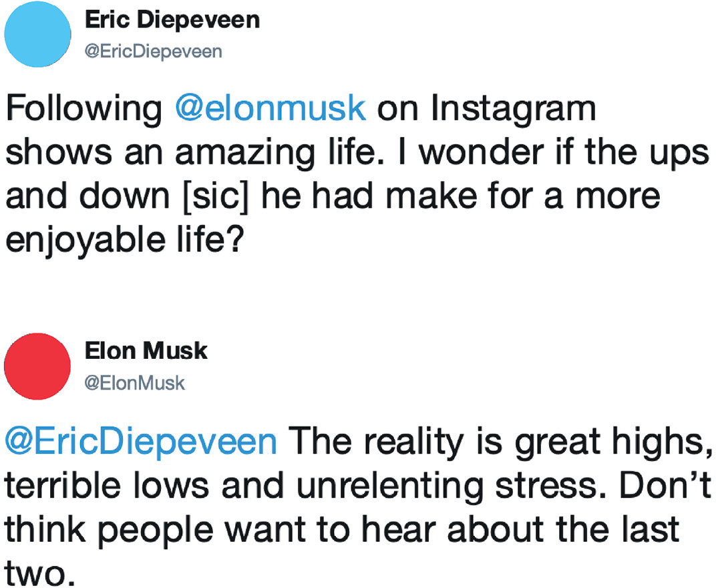Image resolution: width=716 pixels, height=588 pixels.
Task: Click the words 'great highs,' in reply
Action: point(613,443)
